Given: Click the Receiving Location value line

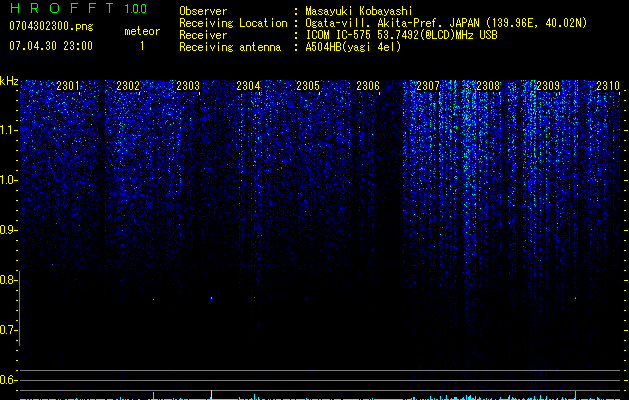Looking at the screenshot, I should coord(446,23).
